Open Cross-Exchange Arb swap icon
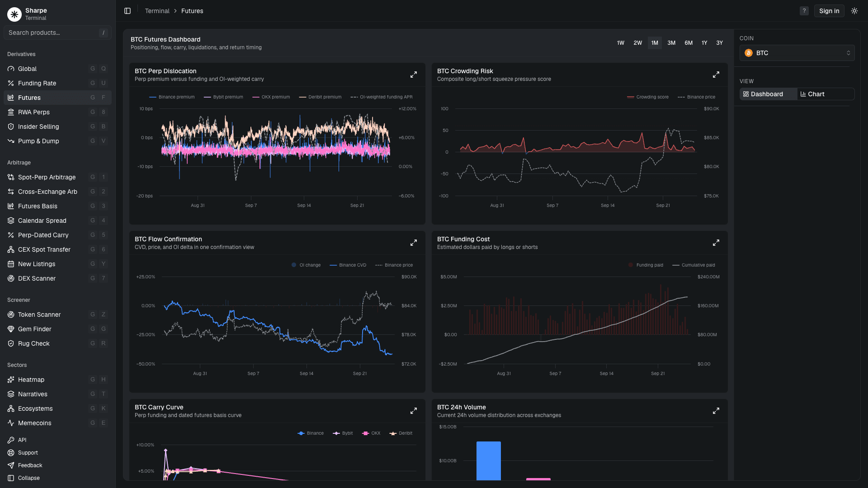This screenshot has width=868, height=488. pyautogui.click(x=11, y=192)
